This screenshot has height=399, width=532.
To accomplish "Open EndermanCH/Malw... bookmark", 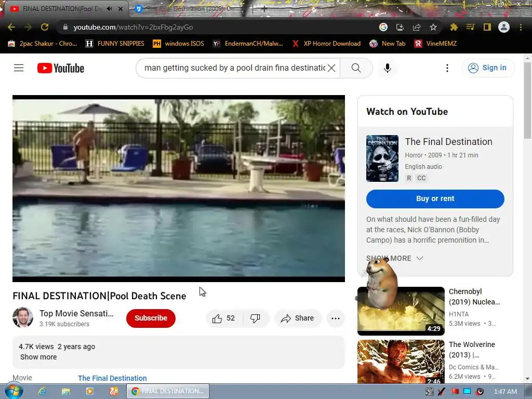I will click(248, 44).
